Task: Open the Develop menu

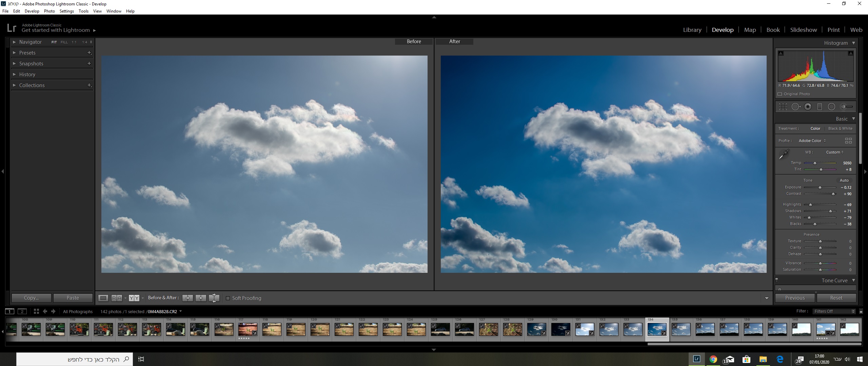Action: tap(32, 11)
